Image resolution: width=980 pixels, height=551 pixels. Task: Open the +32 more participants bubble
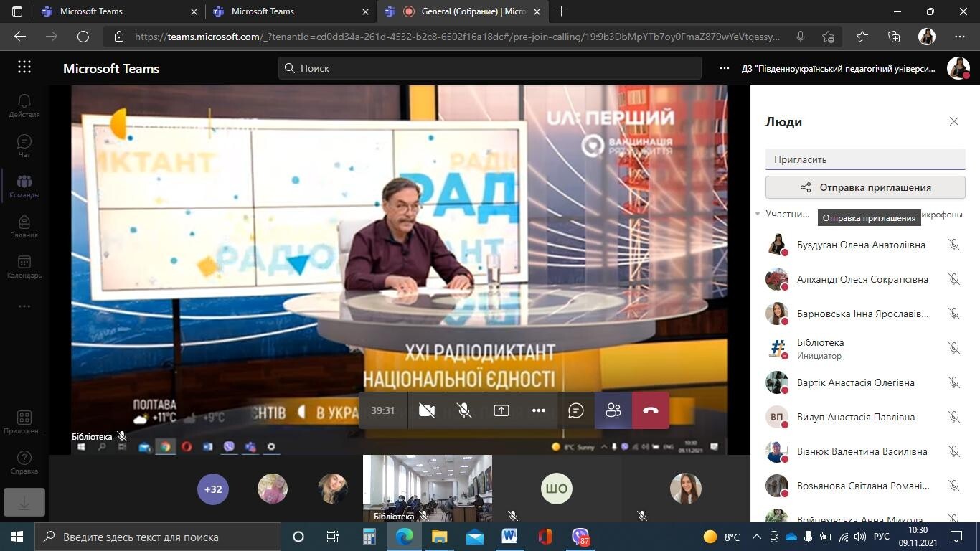[213, 489]
